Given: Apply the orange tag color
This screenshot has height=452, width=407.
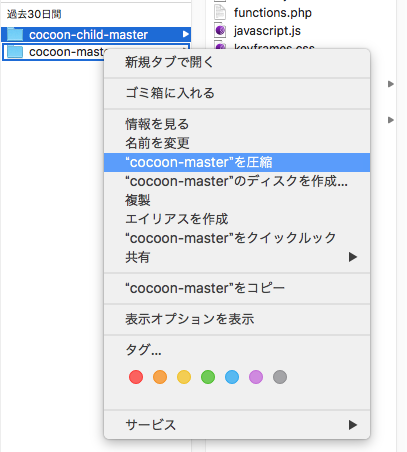Looking at the screenshot, I should click(x=160, y=377).
